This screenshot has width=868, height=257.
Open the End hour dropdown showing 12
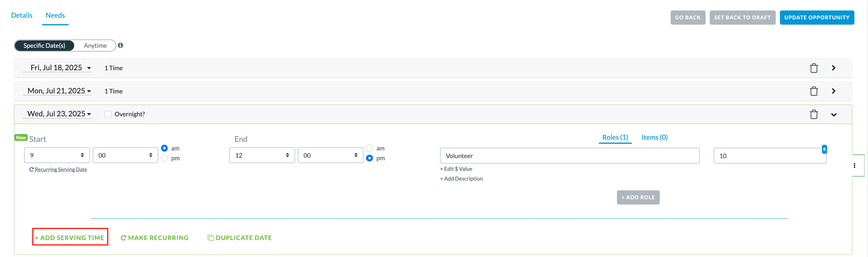click(262, 155)
